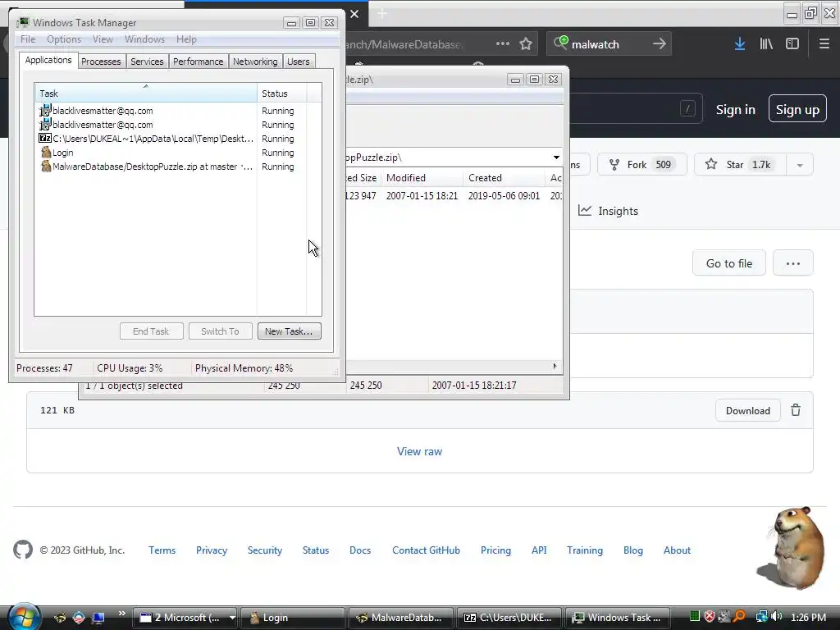The height and width of the screenshot is (630, 840).
Task: Click Fork 509 button
Action: tap(641, 164)
